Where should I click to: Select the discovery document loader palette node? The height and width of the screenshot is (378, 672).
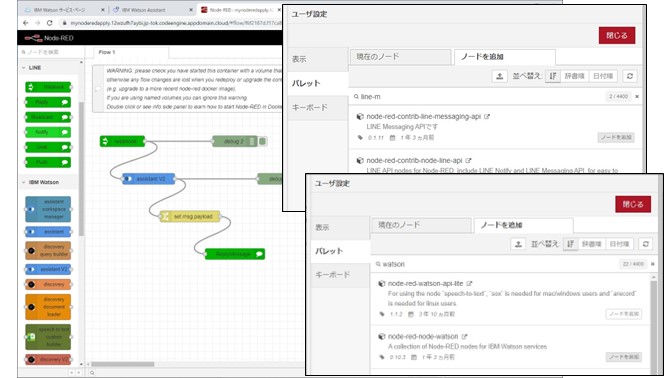click(x=48, y=307)
